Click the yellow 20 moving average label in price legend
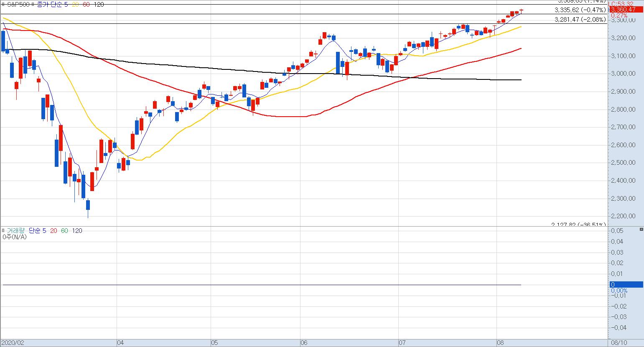644x347 pixels. pos(75,4)
